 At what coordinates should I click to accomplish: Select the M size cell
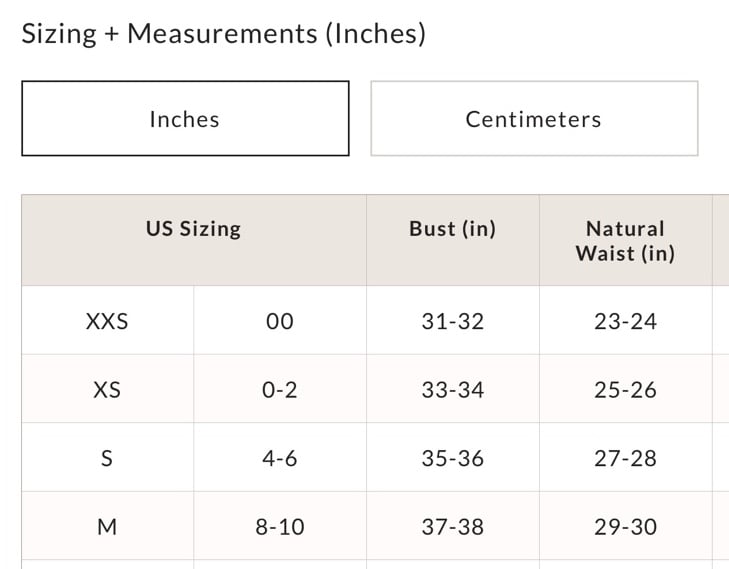(107, 526)
